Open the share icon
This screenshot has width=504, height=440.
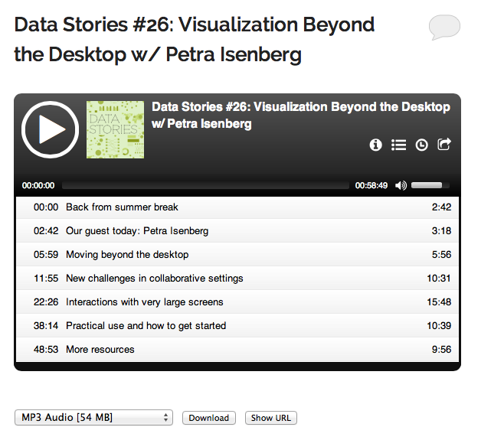pyautogui.click(x=444, y=144)
